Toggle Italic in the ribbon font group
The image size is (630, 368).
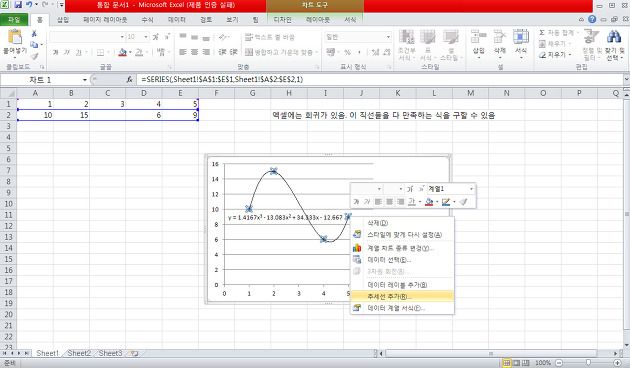67,52
